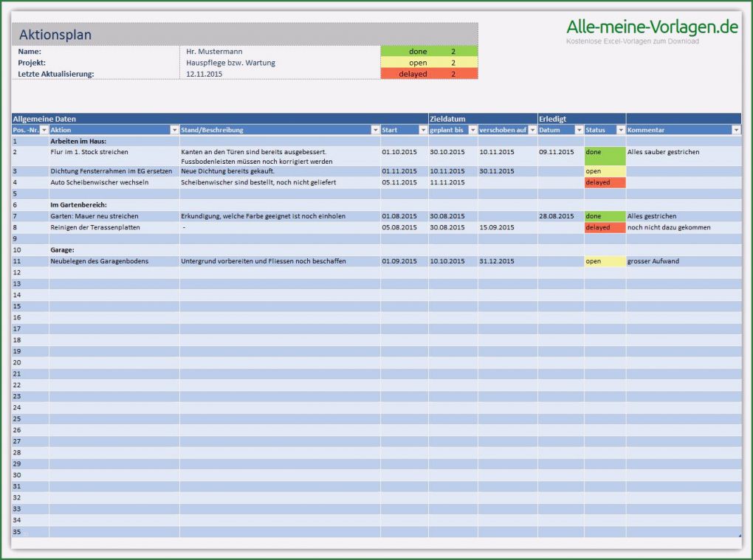Select the red delayed status cell in row 4
The height and width of the screenshot is (560, 753).
tap(604, 182)
